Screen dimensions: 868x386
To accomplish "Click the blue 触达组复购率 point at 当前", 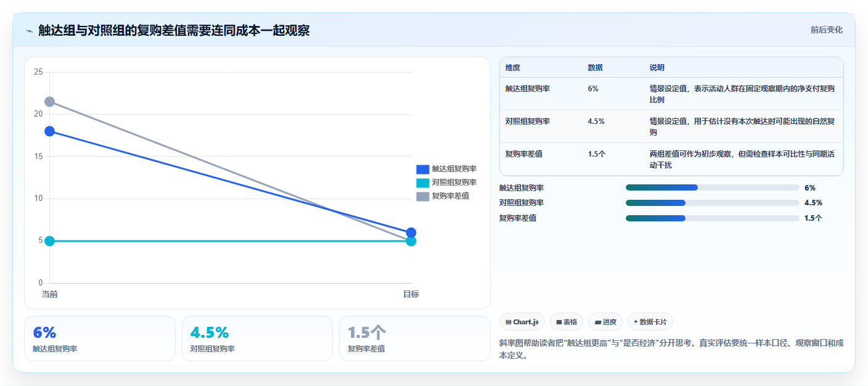I will pyautogui.click(x=49, y=131).
